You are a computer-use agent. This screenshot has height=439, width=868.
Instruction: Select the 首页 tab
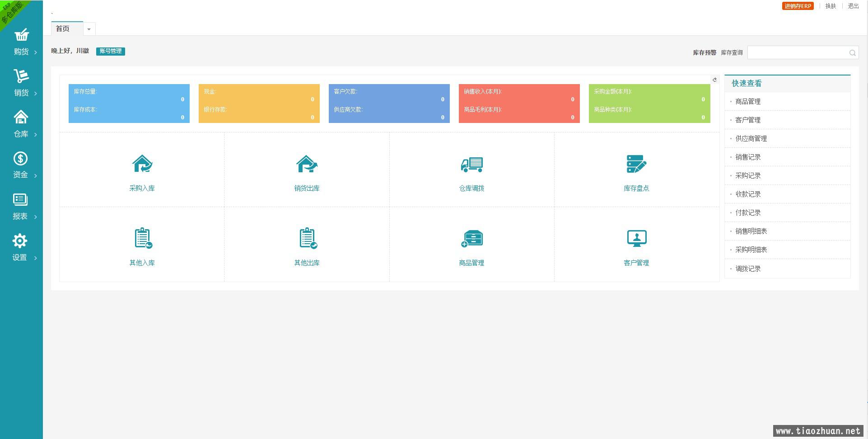pos(67,28)
